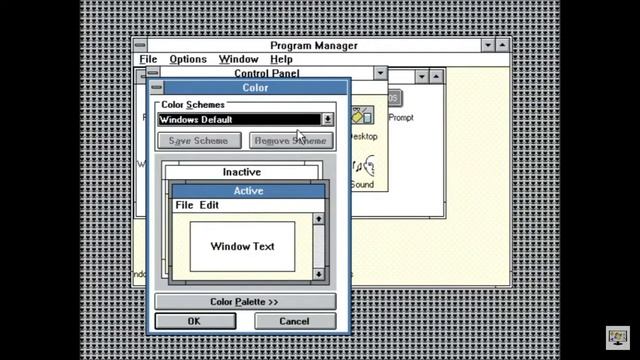The width and height of the screenshot is (640, 360).
Task: Confirm with the OK button
Action: pos(195,321)
